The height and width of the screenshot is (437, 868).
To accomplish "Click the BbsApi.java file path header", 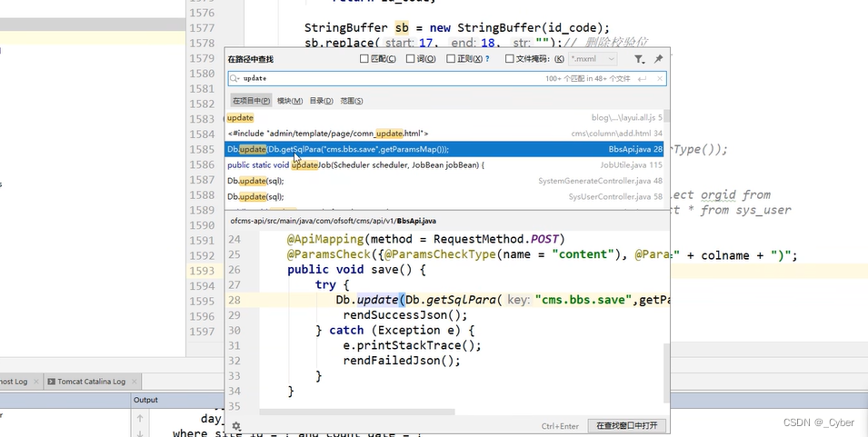I will 334,221.
